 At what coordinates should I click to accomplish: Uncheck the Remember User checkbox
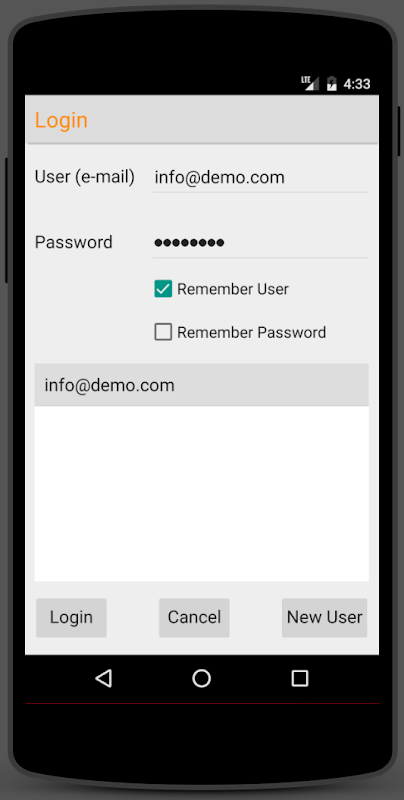[163, 289]
